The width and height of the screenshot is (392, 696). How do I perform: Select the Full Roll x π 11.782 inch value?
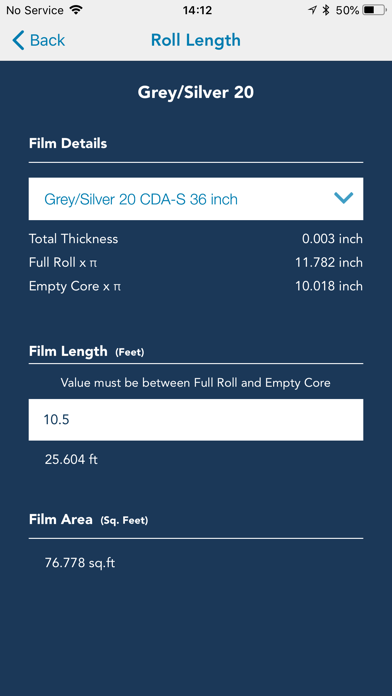click(329, 263)
